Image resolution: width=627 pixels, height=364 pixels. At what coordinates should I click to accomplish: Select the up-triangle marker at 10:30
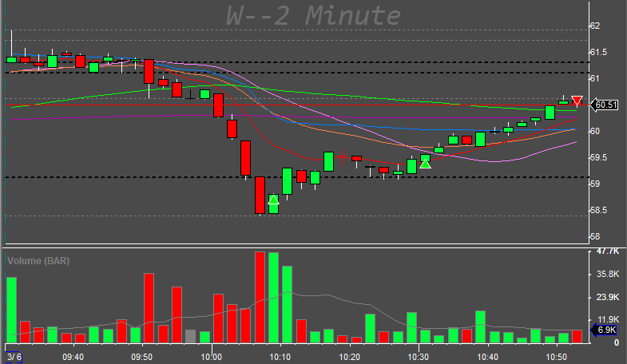(425, 163)
